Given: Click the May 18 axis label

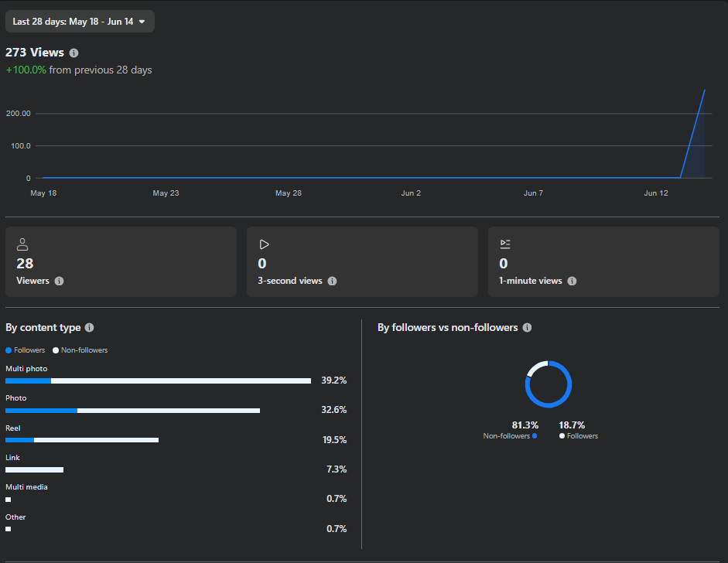Looking at the screenshot, I should (43, 193).
